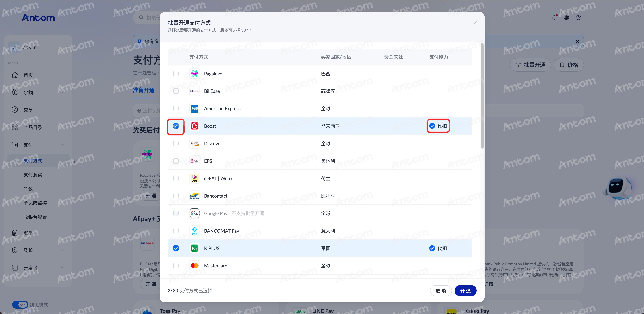
Task: Open the settings gear icon
Action: click(579, 17)
